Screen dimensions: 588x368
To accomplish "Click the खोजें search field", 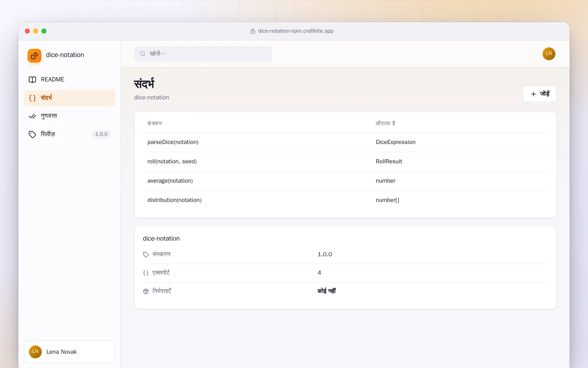I will coord(203,54).
